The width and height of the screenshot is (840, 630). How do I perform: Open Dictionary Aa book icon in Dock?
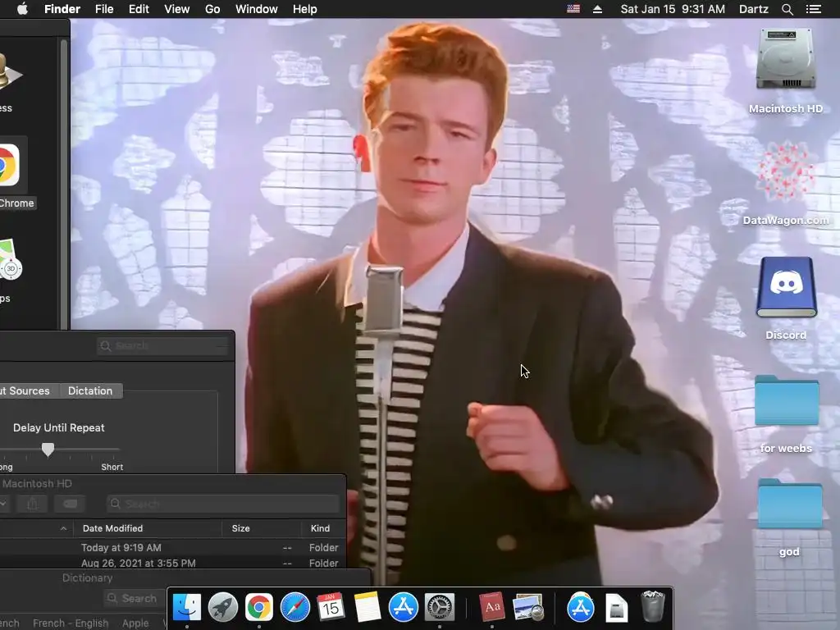492,608
